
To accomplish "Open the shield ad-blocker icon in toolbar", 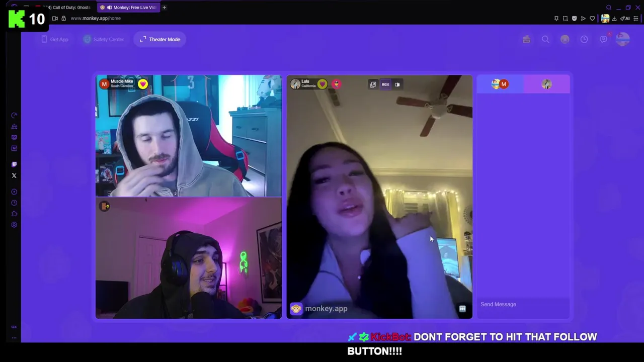I will pos(574,19).
